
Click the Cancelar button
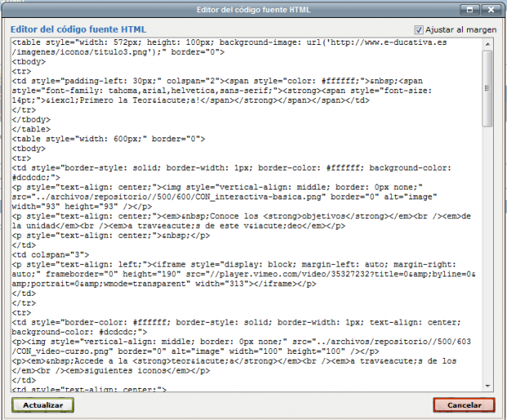click(x=464, y=404)
